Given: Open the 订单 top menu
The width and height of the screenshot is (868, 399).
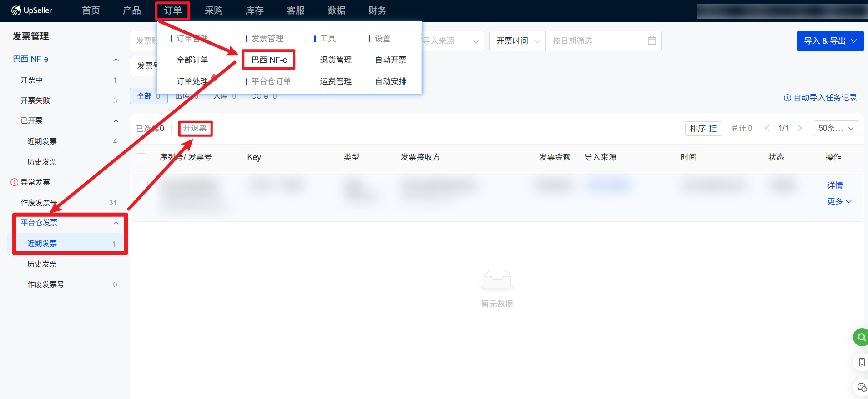Looking at the screenshot, I should point(172,10).
